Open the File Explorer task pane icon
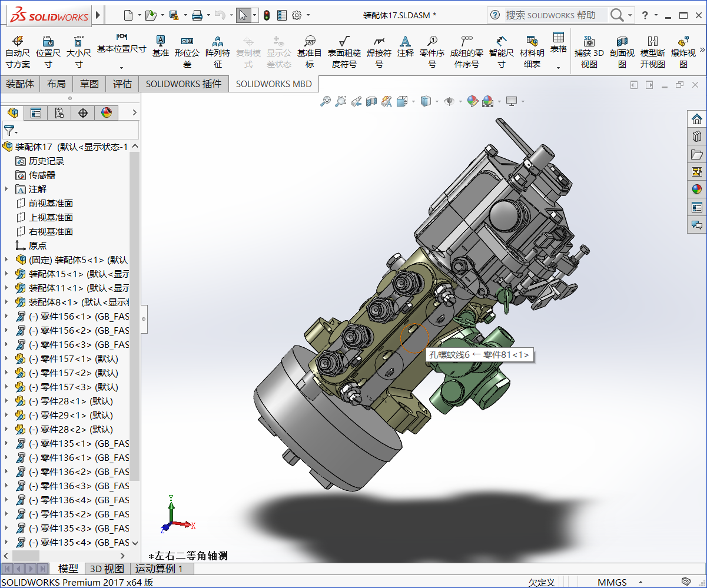The height and width of the screenshot is (588, 707). point(697,154)
